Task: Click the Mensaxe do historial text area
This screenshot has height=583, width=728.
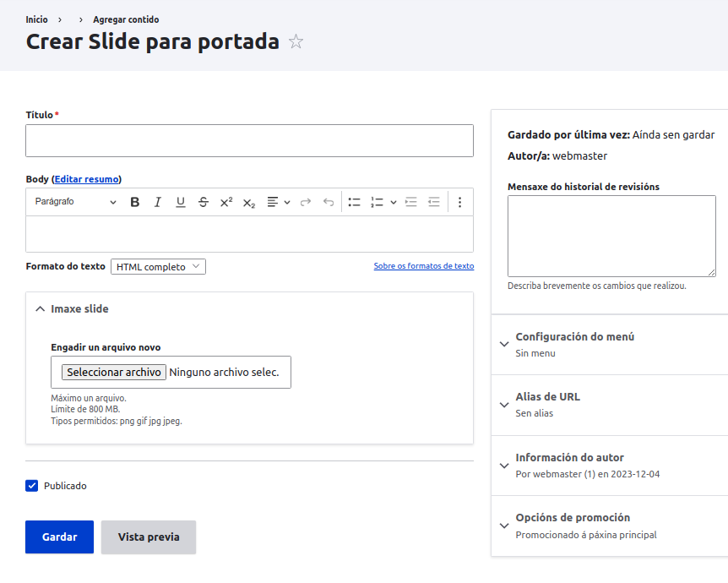Action: coord(611,236)
